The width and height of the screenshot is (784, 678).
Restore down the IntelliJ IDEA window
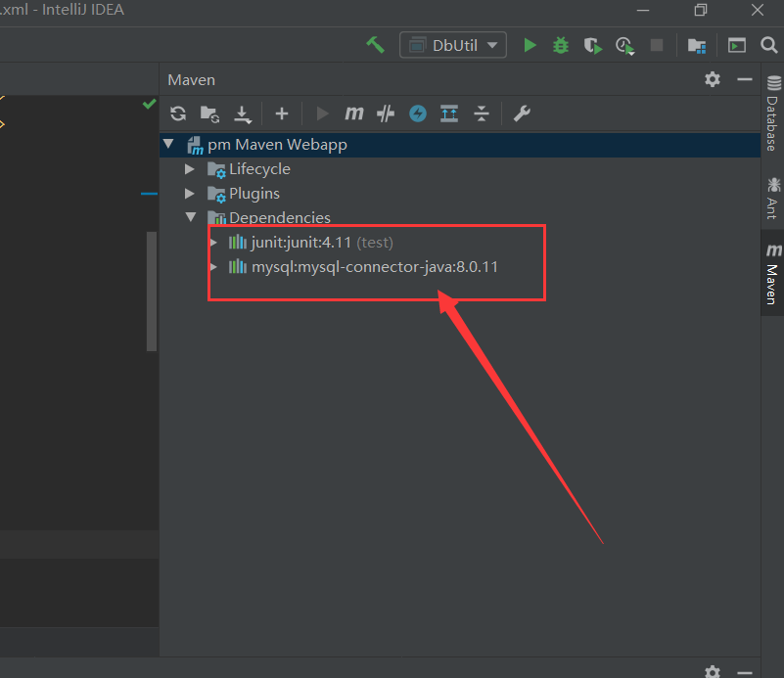point(701,10)
